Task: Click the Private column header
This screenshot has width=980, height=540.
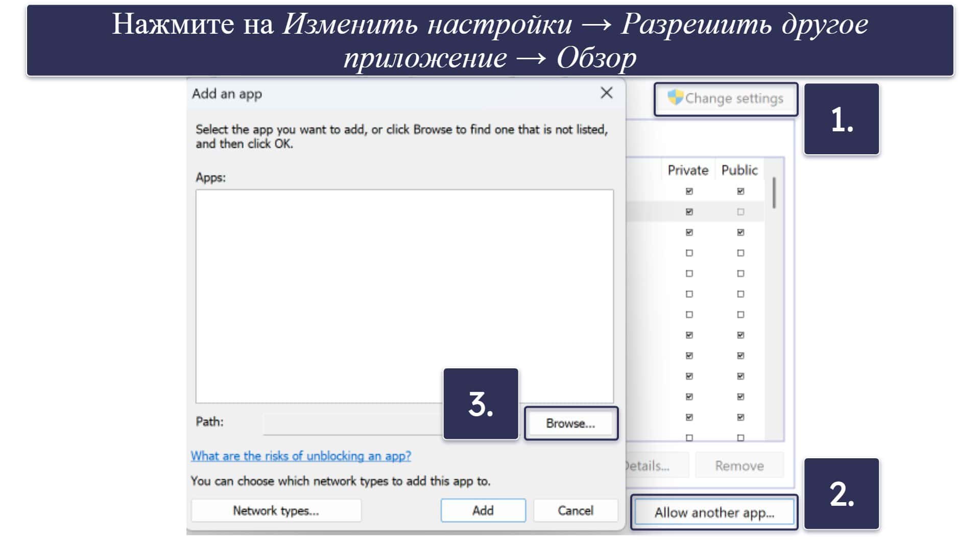Action: tap(688, 170)
